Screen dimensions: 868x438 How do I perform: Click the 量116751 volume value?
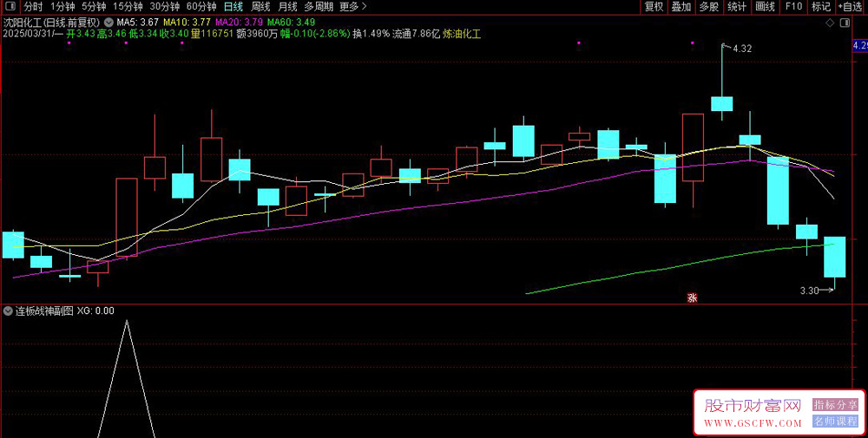click(x=211, y=34)
